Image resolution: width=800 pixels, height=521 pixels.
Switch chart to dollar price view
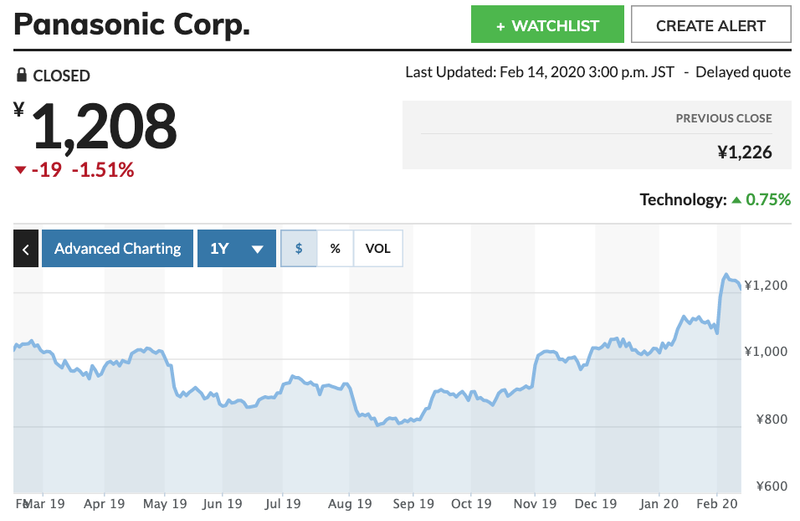click(x=299, y=249)
